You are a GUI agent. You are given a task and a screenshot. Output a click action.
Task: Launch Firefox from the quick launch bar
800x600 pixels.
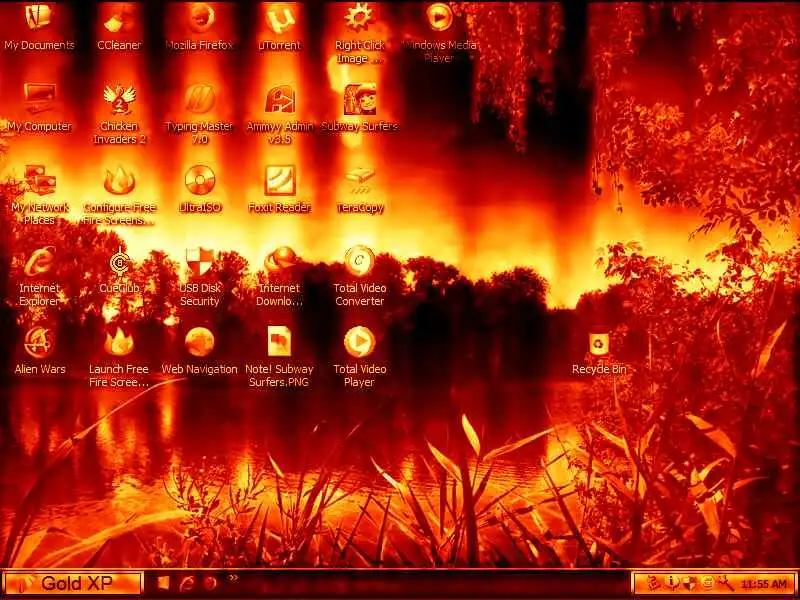210,582
